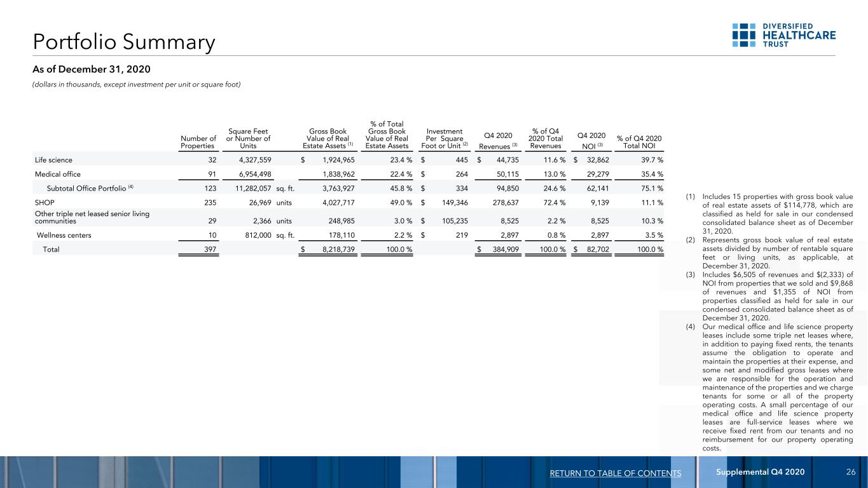Click the Total row label
868x488 pixels.
tap(51, 250)
